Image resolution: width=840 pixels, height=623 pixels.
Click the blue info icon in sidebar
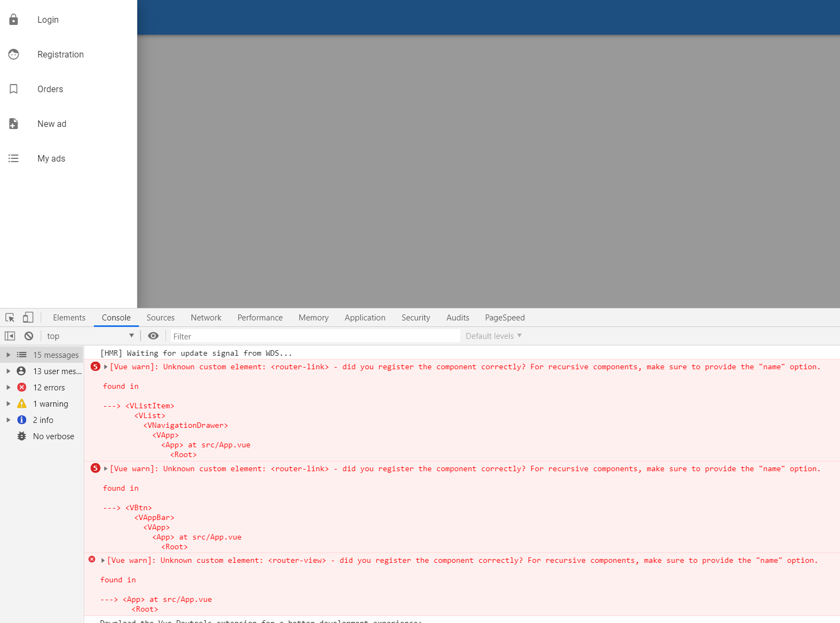[22, 420]
